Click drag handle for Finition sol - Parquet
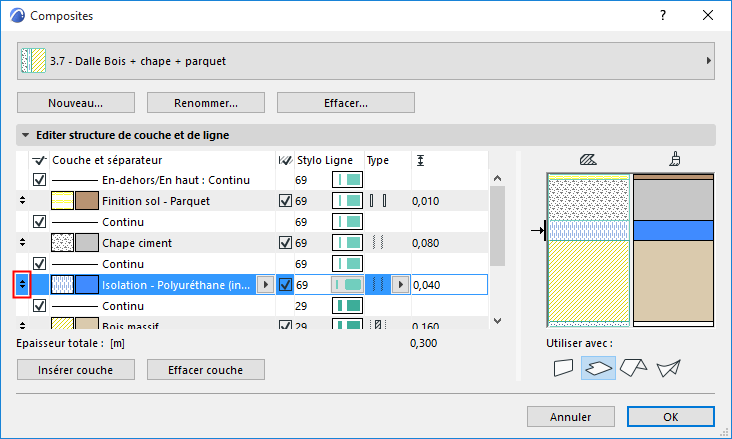Image resolution: width=732 pixels, height=439 pixels. click(x=22, y=200)
